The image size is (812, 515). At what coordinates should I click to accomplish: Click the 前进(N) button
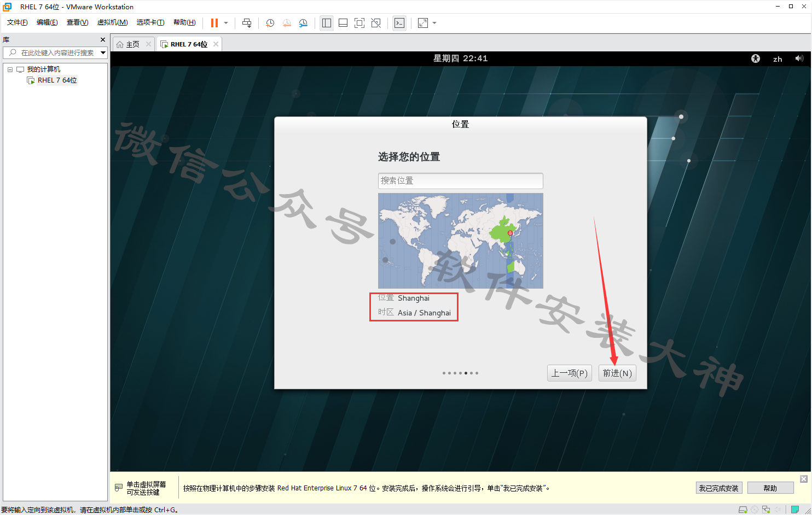(x=617, y=373)
